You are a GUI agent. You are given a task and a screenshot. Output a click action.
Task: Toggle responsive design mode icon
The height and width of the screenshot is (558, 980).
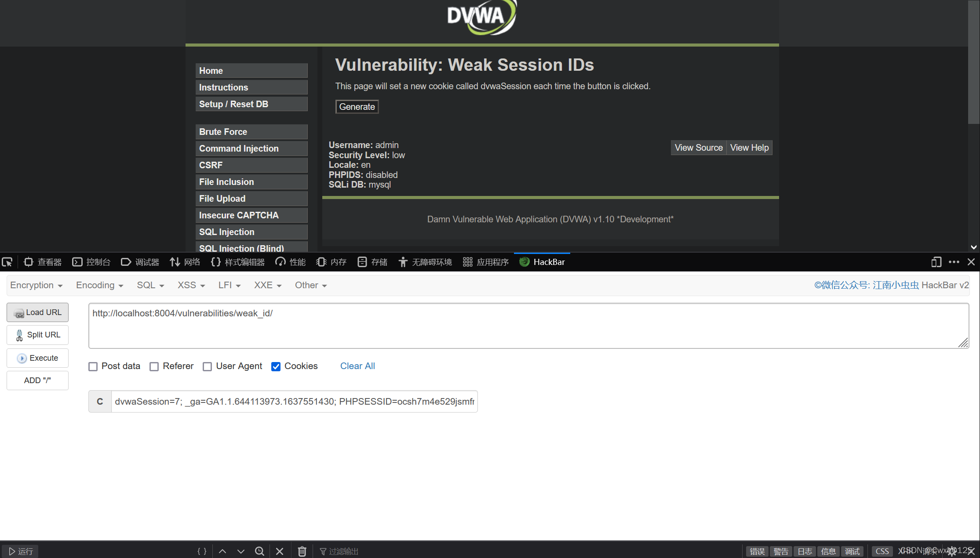(x=936, y=262)
